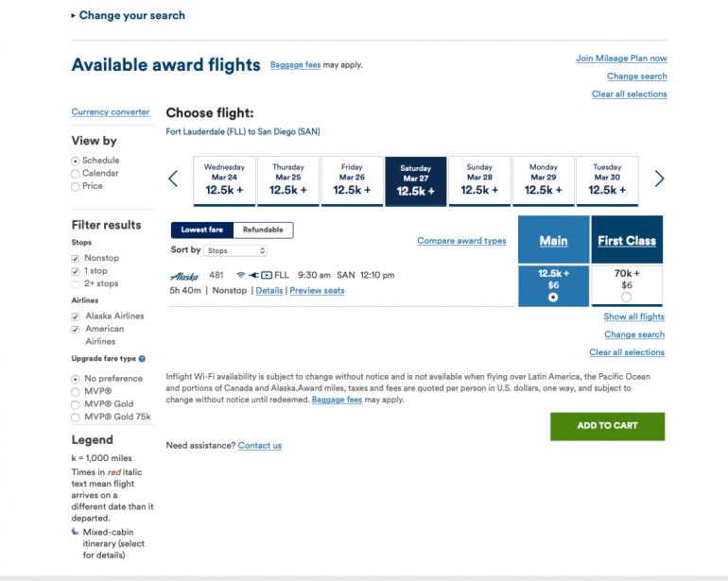Screen dimensions: 728x581
Task: Select the First Class 70k fare radio
Action: 626,297
